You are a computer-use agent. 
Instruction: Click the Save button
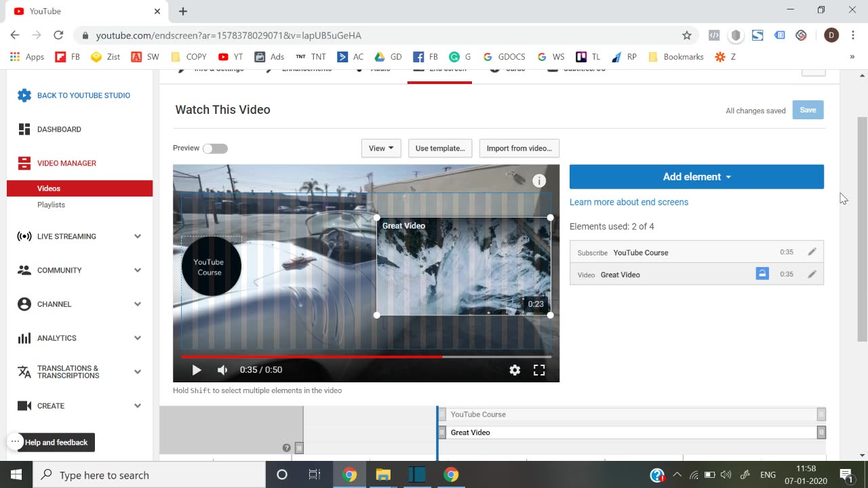(808, 110)
